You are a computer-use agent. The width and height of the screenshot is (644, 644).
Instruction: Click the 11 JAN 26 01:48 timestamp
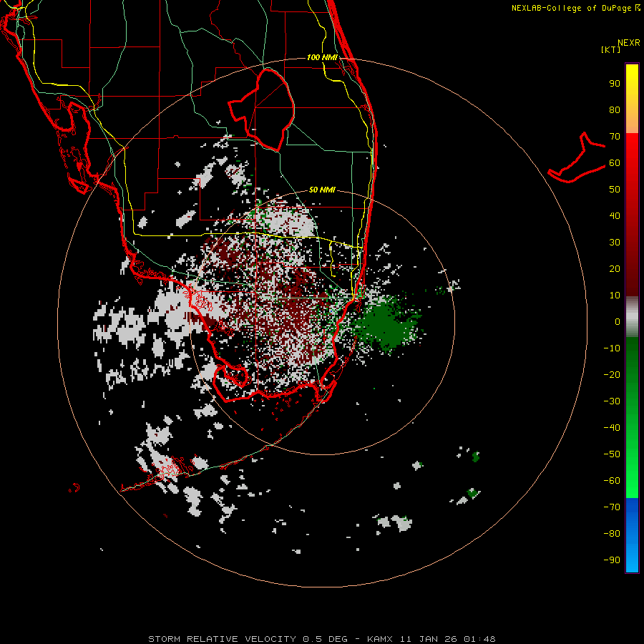pos(447,639)
